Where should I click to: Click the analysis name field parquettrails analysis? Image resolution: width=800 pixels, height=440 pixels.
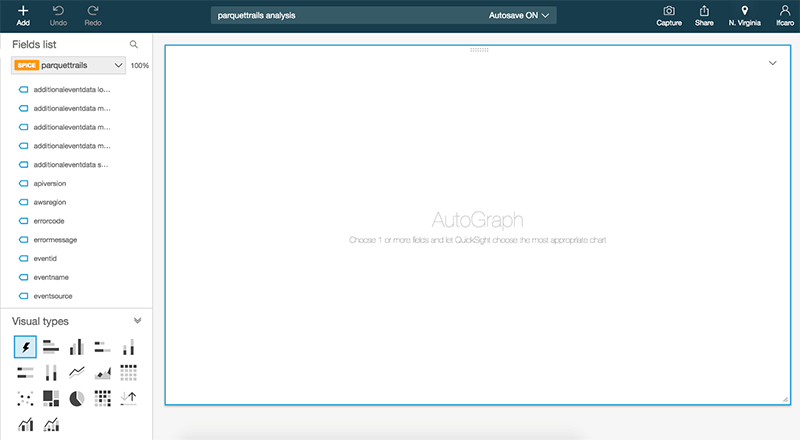pos(256,15)
